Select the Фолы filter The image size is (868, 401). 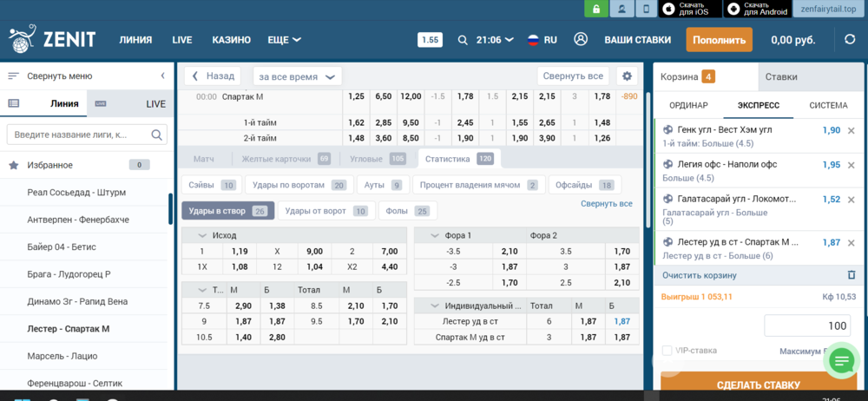click(408, 210)
